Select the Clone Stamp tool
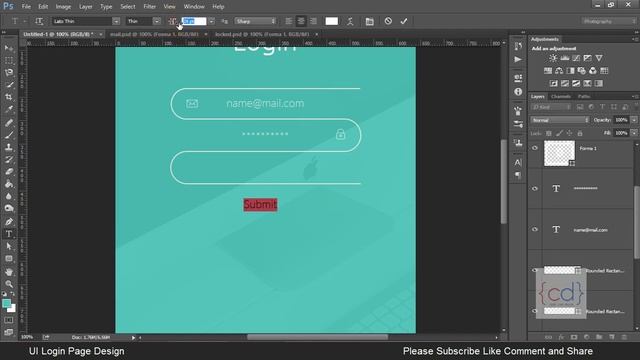 point(9,147)
